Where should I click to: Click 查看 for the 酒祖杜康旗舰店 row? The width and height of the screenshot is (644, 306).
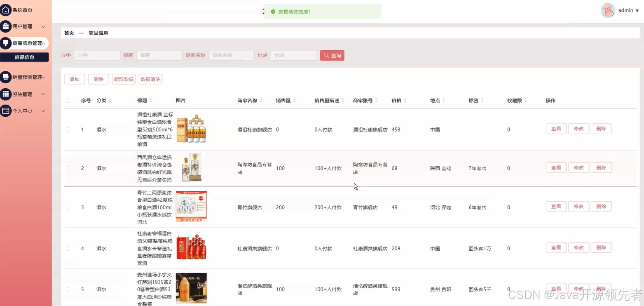click(556, 129)
